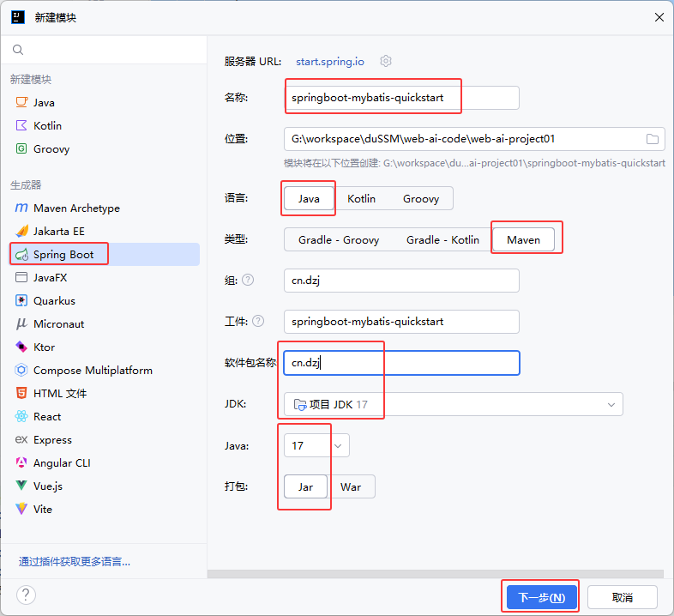Expand the JDK dropdown
Screen dimensions: 674x616
point(611,404)
